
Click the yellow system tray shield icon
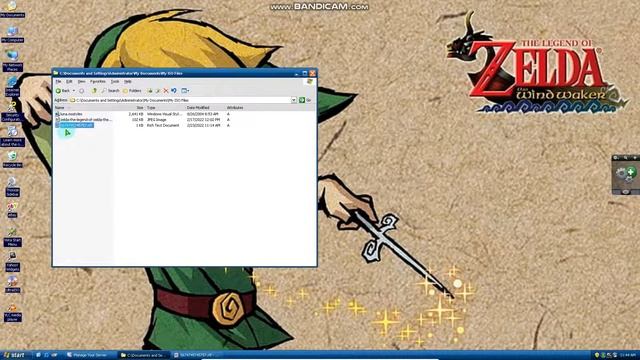[597, 355]
